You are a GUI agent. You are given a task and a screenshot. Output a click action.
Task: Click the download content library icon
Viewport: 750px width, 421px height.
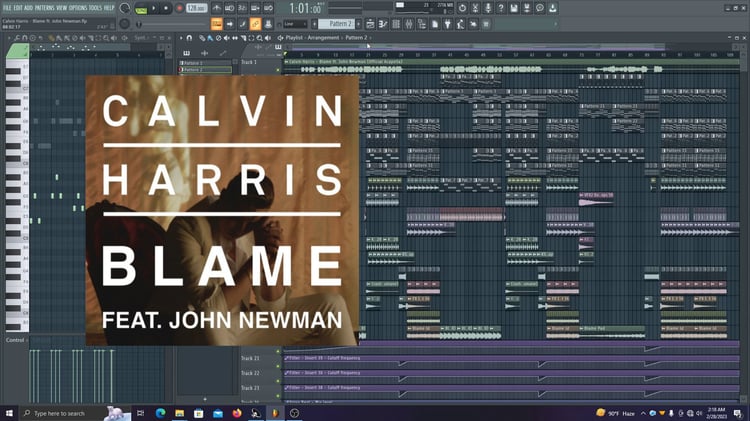[552, 8]
